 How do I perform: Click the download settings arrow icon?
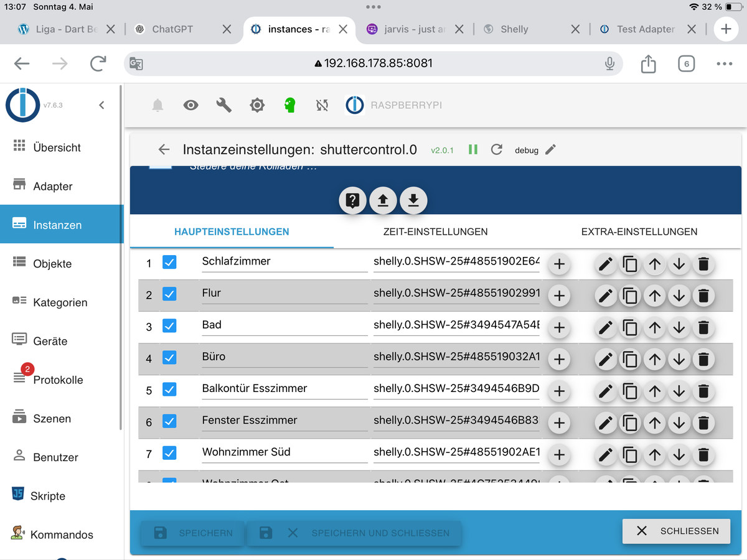(x=413, y=200)
